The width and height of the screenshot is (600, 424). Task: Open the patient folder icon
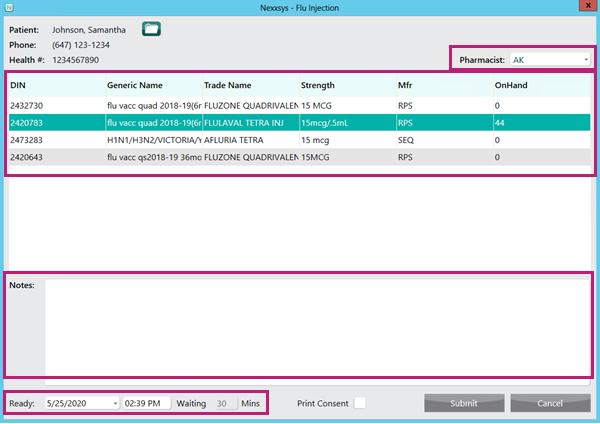pos(151,29)
